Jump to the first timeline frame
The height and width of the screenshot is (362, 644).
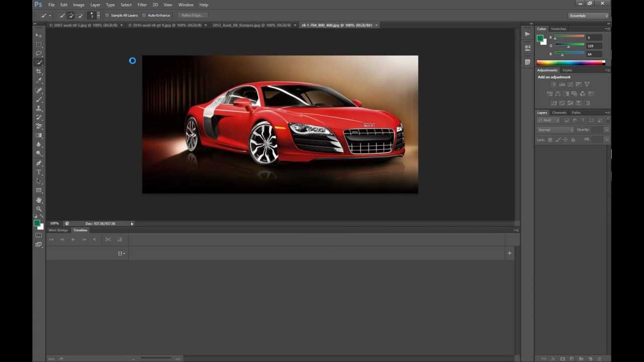point(51,239)
